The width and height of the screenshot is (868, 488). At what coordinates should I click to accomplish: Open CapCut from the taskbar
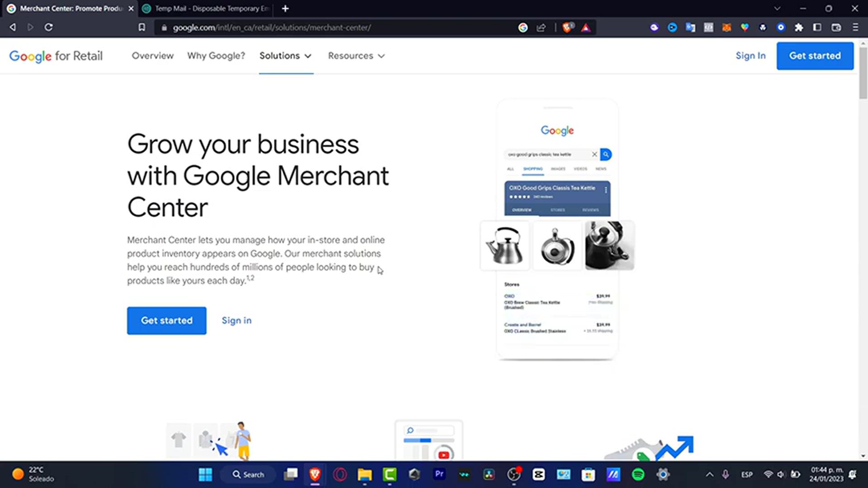[538, 474]
